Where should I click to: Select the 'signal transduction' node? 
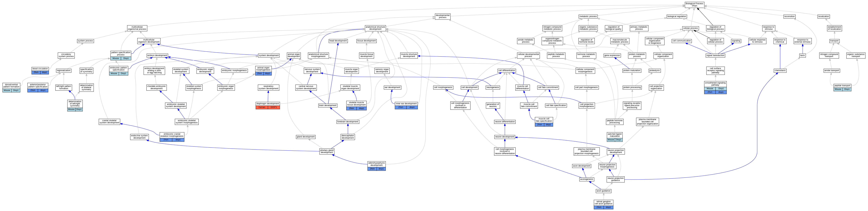(x=715, y=55)
